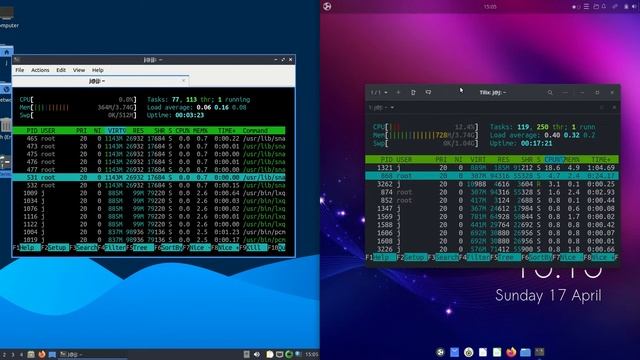Click F5 Tree in the left htop

[140, 248]
